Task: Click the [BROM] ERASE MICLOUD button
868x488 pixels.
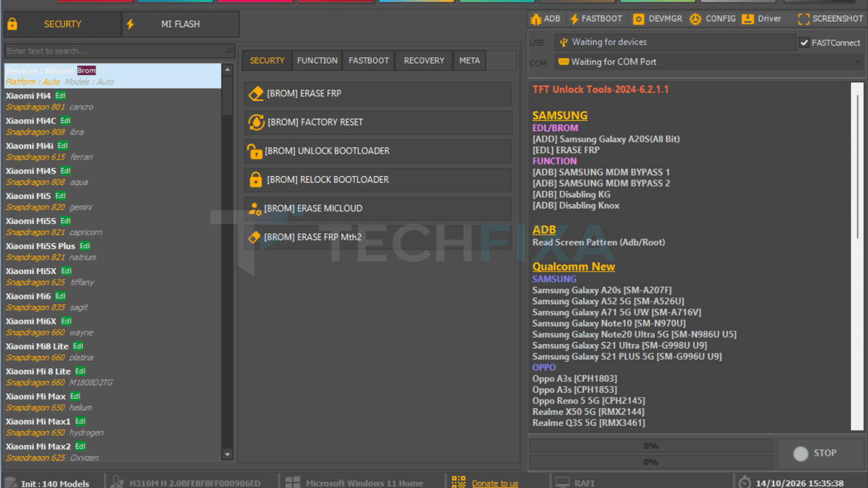Action: click(x=378, y=208)
